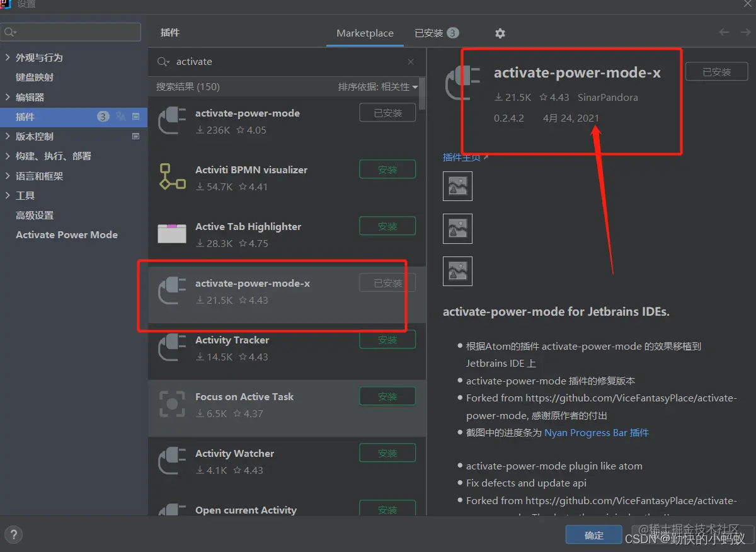
Task: Expand the 构建、执行、部署 group
Action: (8, 156)
